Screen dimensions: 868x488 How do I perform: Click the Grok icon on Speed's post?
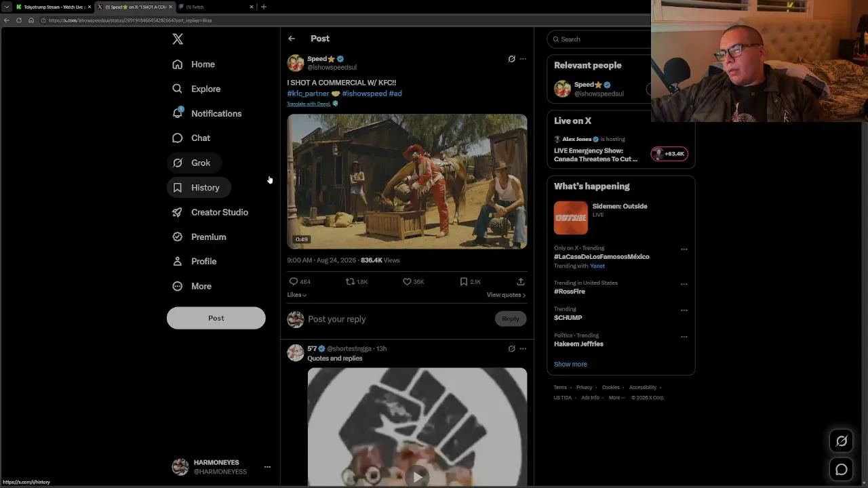512,59
